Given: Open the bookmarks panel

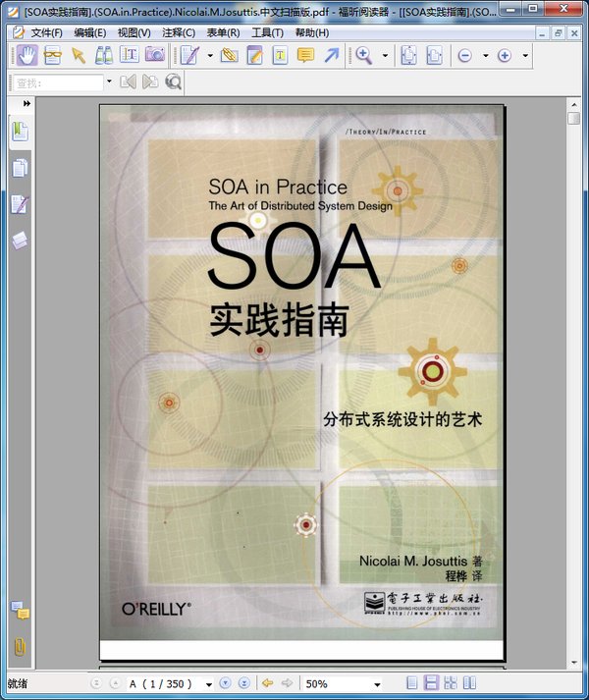Looking at the screenshot, I should click(20, 132).
